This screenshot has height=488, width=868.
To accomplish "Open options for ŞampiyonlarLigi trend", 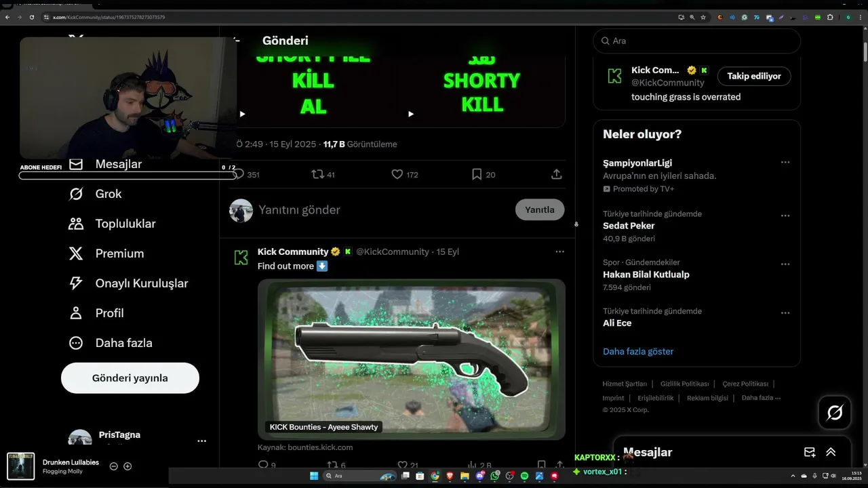I will pyautogui.click(x=785, y=163).
